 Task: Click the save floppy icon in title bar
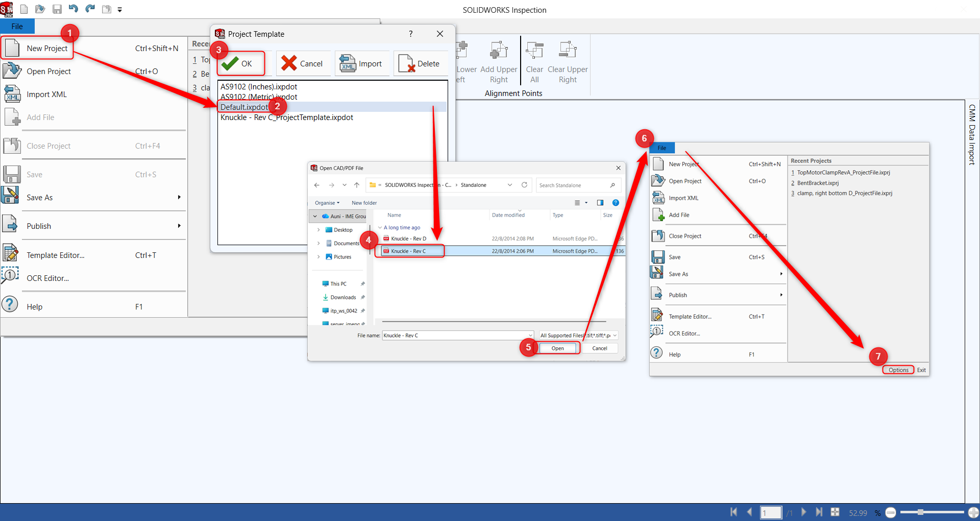click(x=57, y=9)
